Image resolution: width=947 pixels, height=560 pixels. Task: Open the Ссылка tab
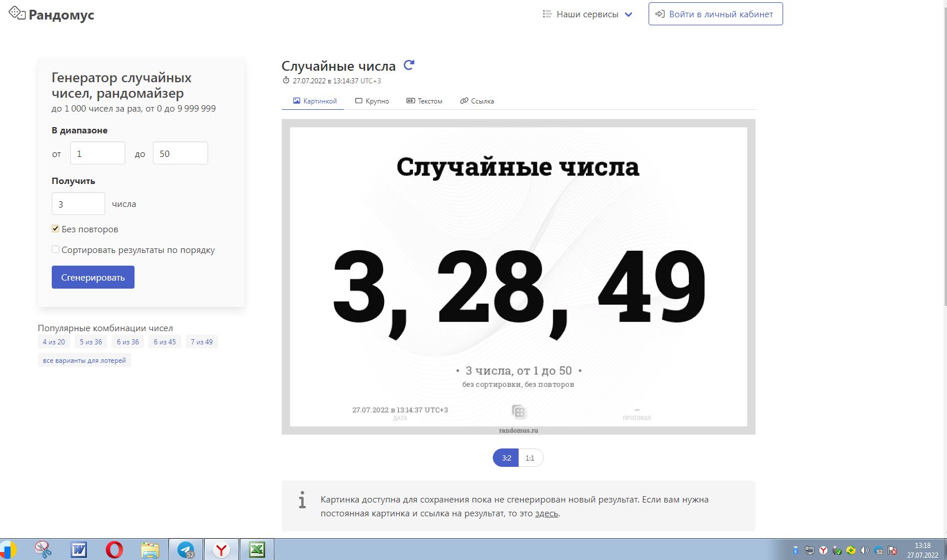point(477,101)
